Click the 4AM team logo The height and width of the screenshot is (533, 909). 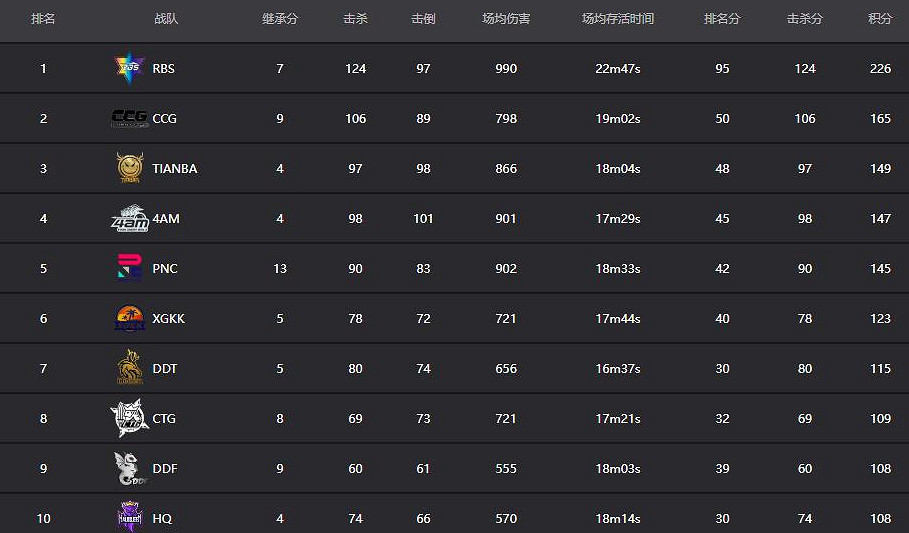(x=129, y=218)
